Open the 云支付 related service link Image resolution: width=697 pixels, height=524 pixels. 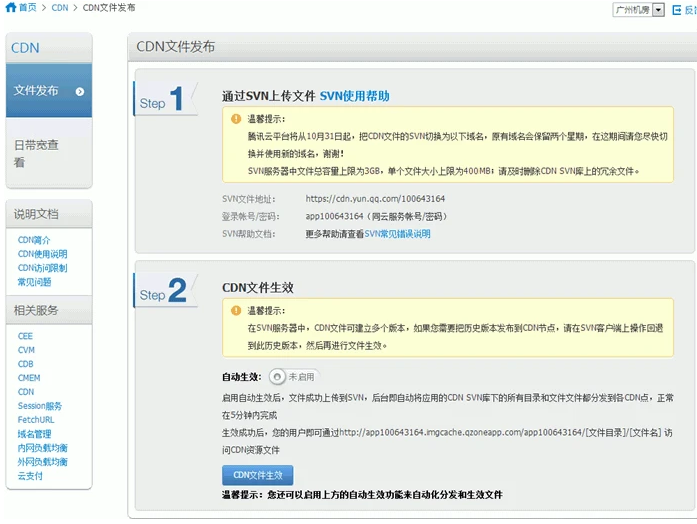click(30, 476)
